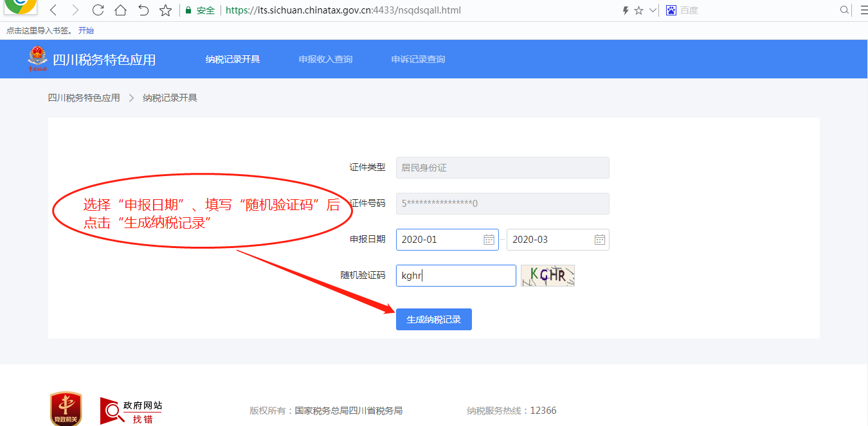The width and height of the screenshot is (868, 426).
Task: Open the 纳税记录开具 tab
Action: 233,59
